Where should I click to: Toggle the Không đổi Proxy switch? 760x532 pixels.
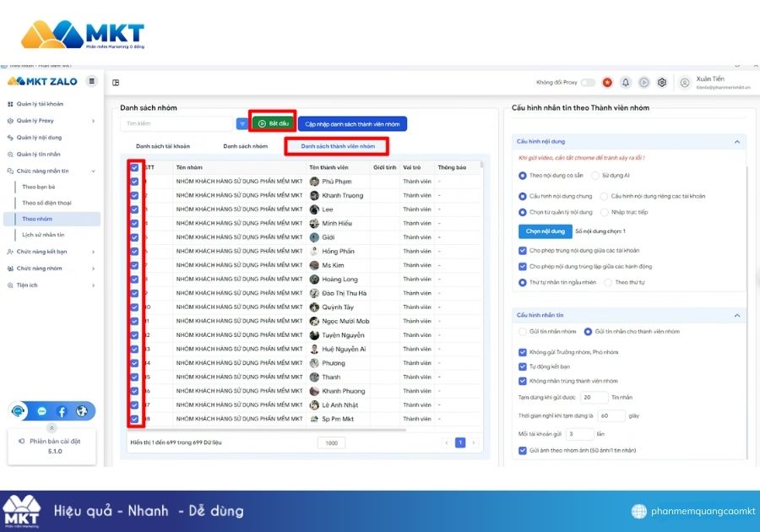click(x=587, y=83)
